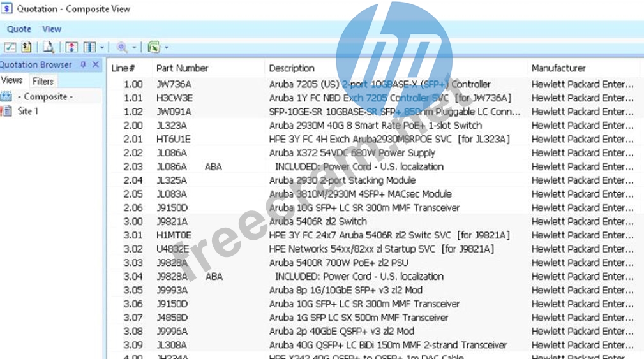
Task: Switch to the Filters tab
Action: 43,81
